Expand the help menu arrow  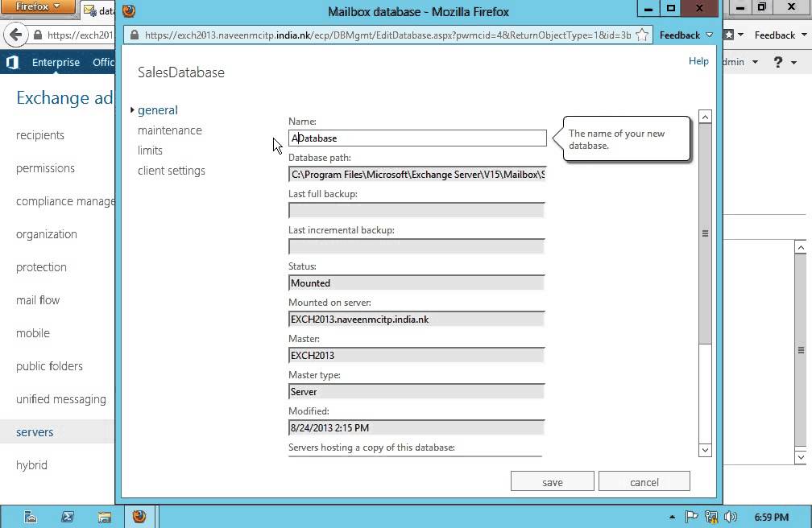[794, 63]
